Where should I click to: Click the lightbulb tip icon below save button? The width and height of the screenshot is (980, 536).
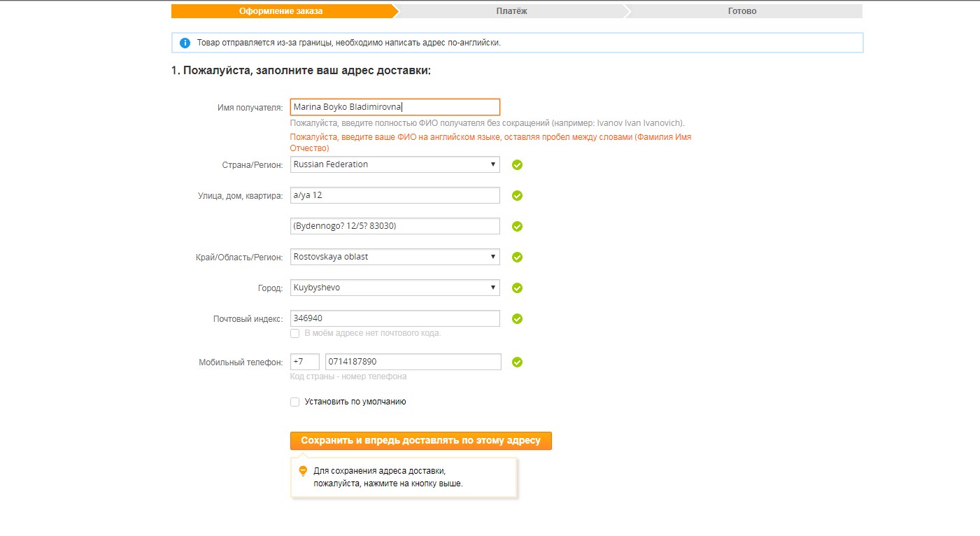303,471
